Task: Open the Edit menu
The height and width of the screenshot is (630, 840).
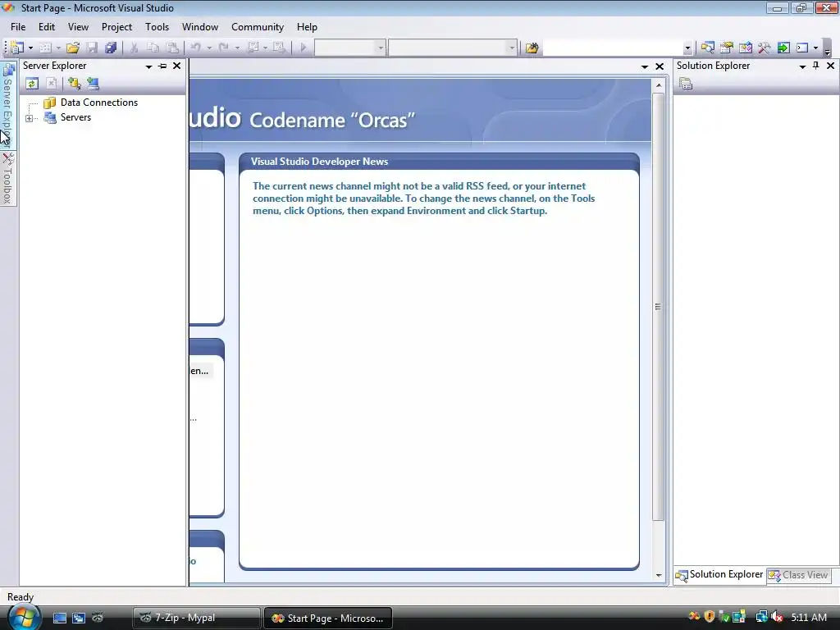Action: pyautogui.click(x=47, y=27)
